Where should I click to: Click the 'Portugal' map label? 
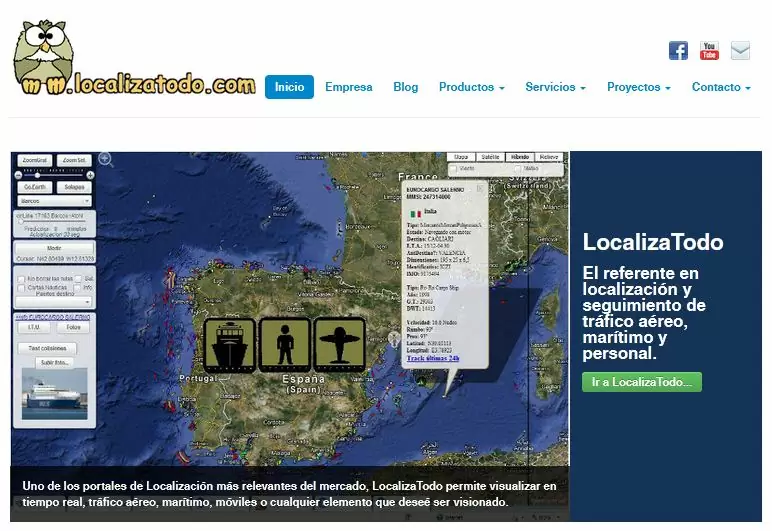click(197, 378)
